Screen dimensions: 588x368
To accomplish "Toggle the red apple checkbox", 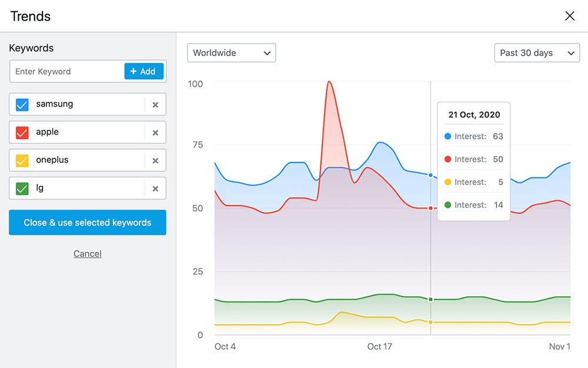I will (22, 132).
